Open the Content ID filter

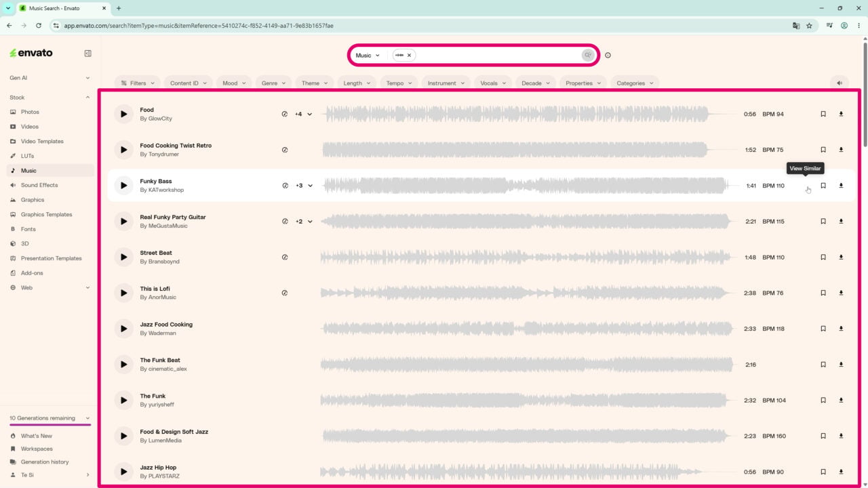click(x=189, y=83)
